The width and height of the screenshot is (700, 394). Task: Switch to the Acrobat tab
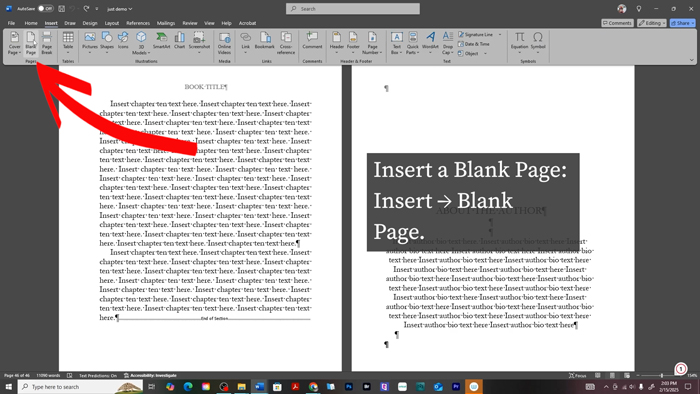(247, 23)
